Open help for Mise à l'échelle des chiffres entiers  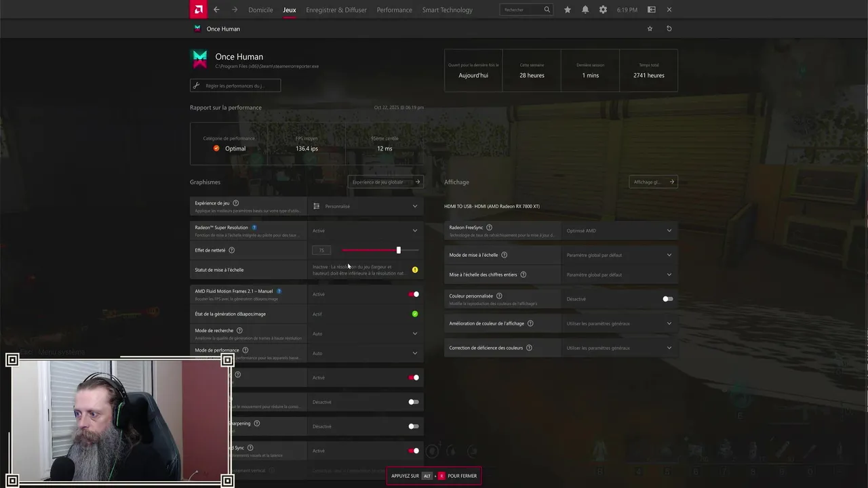pyautogui.click(x=523, y=274)
